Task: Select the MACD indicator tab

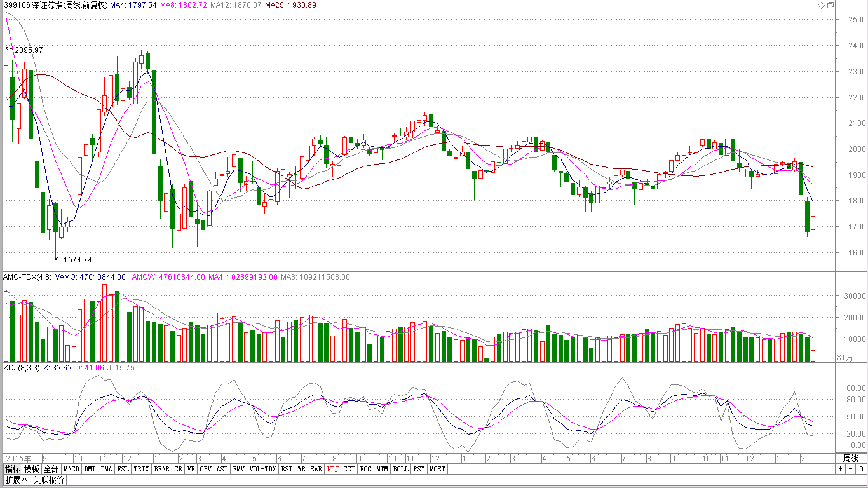Action: coord(71,469)
